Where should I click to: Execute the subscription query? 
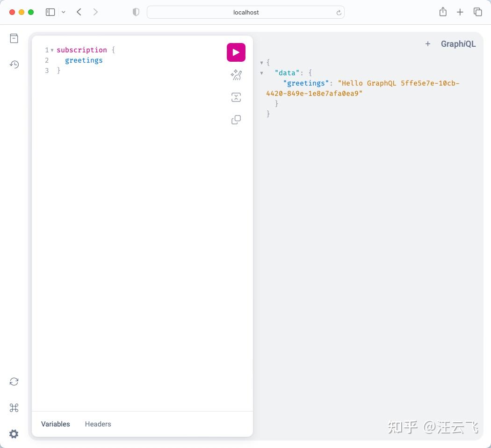tap(236, 52)
